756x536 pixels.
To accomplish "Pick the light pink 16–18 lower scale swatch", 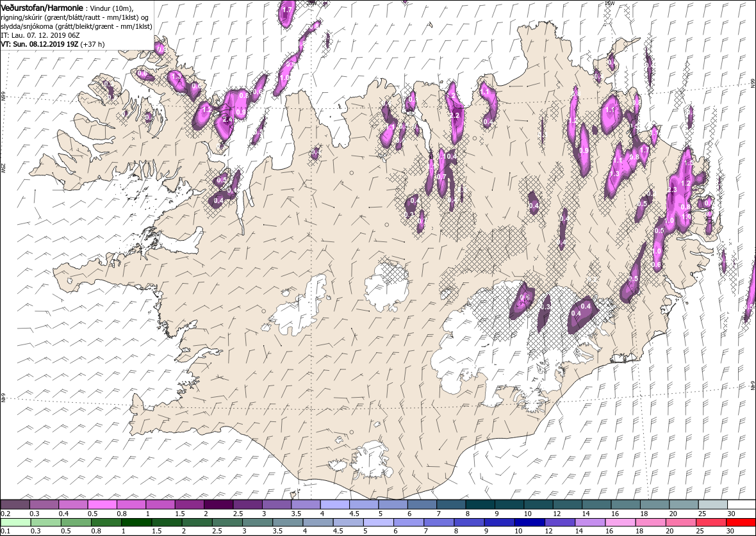I will coord(620,523).
